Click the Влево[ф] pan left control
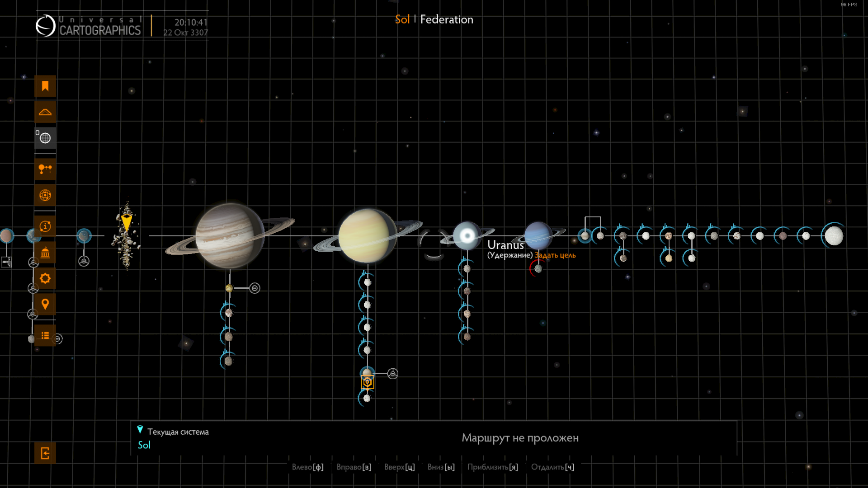Screen dimensions: 868x488 point(308,467)
